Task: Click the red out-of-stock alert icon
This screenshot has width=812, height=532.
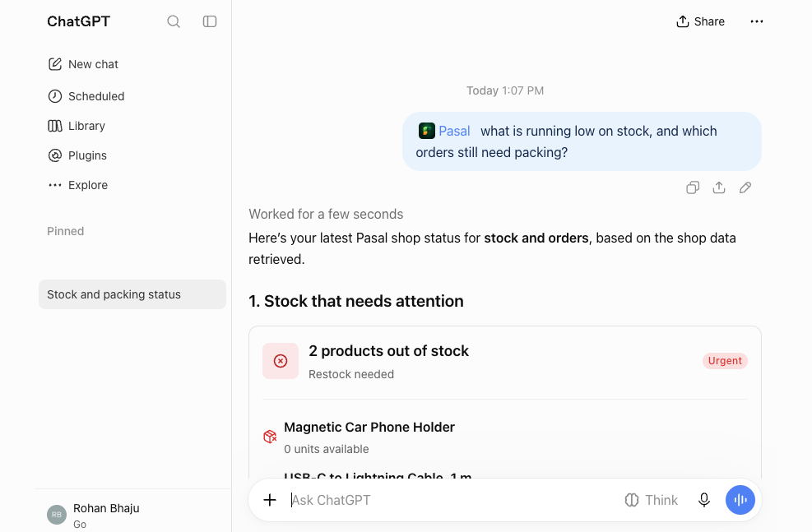Action: 281,361
